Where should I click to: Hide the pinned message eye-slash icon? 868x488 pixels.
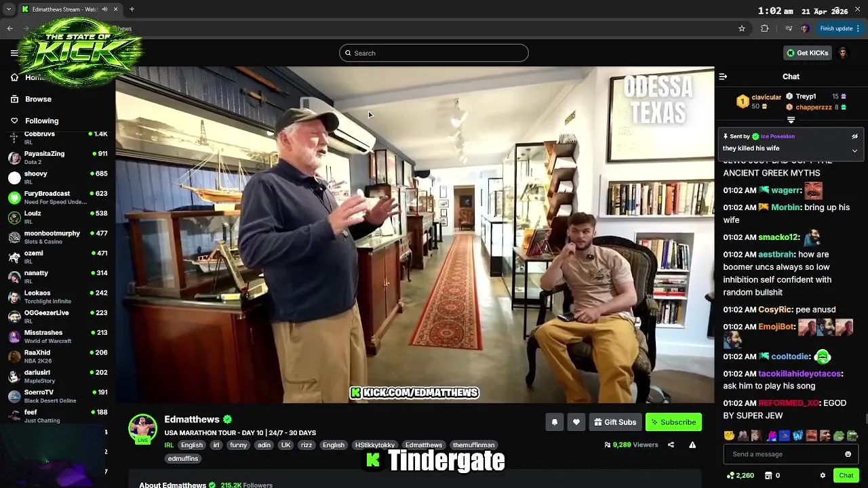854,136
